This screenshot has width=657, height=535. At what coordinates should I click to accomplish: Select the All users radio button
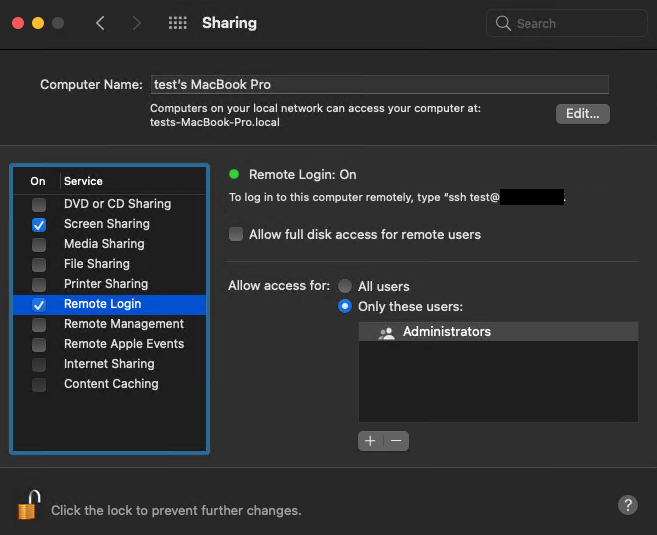coord(345,286)
